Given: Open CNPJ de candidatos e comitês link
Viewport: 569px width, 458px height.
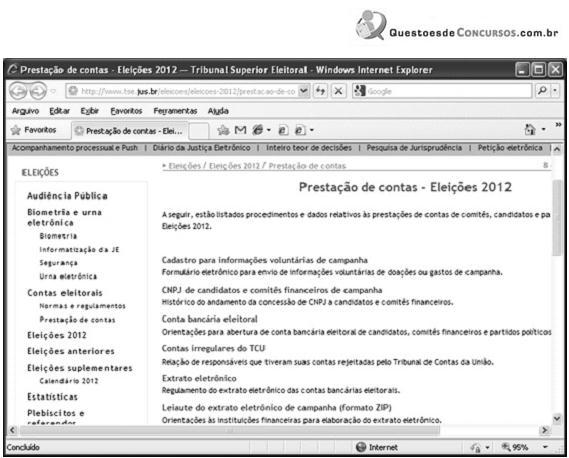Looking at the screenshot, I should click(272, 290).
